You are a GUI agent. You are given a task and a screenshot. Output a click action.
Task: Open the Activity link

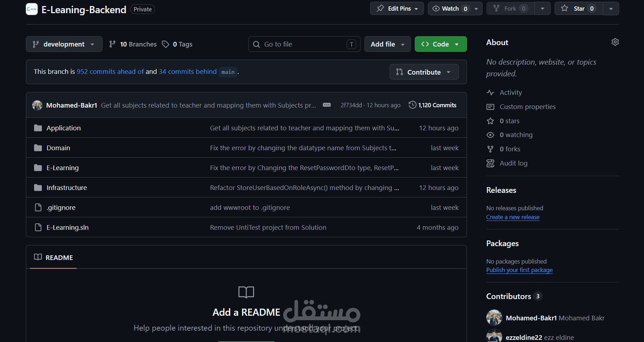pos(511,93)
